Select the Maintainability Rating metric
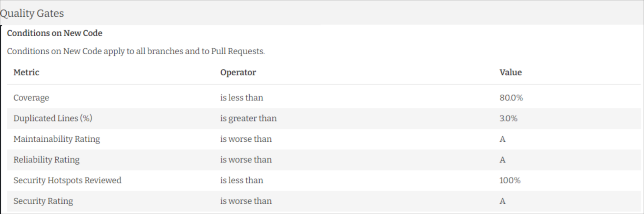Image resolution: width=644 pixels, height=214 pixels. click(57, 139)
